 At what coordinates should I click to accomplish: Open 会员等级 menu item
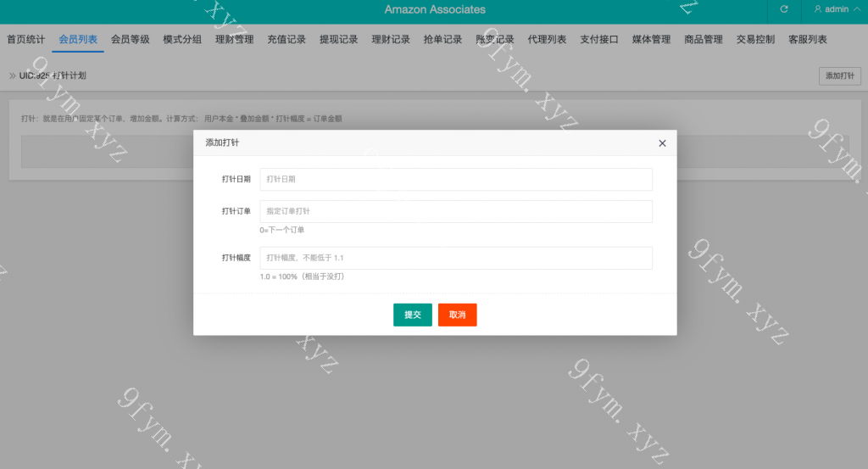click(x=130, y=39)
